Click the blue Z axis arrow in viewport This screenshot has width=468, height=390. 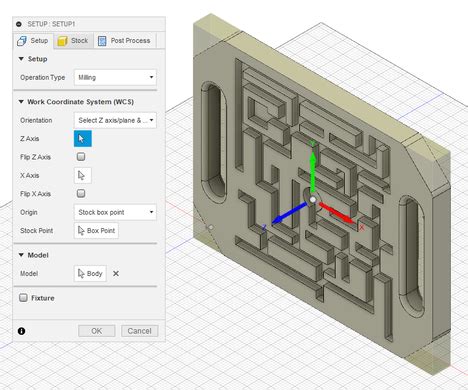click(x=289, y=213)
